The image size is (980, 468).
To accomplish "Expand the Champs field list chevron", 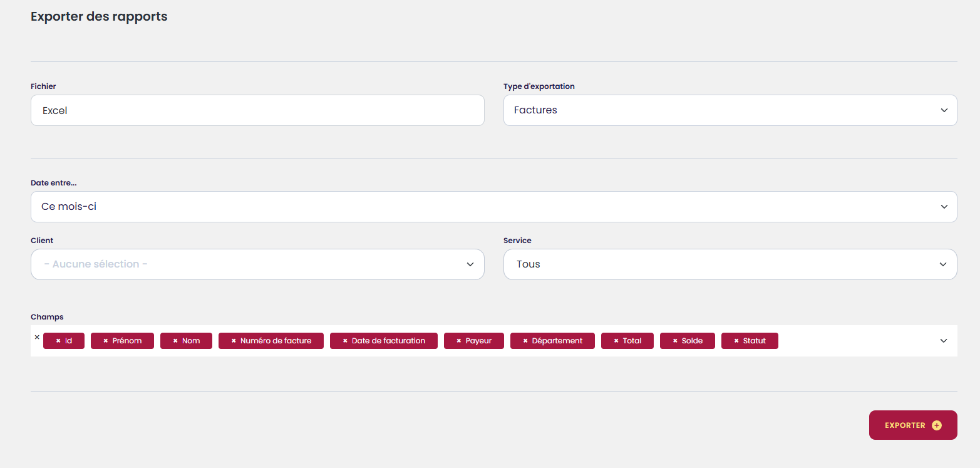I will click(944, 341).
